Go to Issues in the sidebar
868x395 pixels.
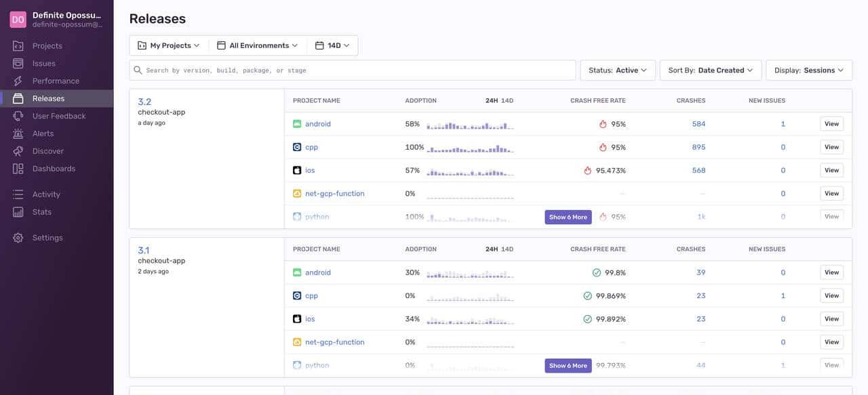(44, 64)
